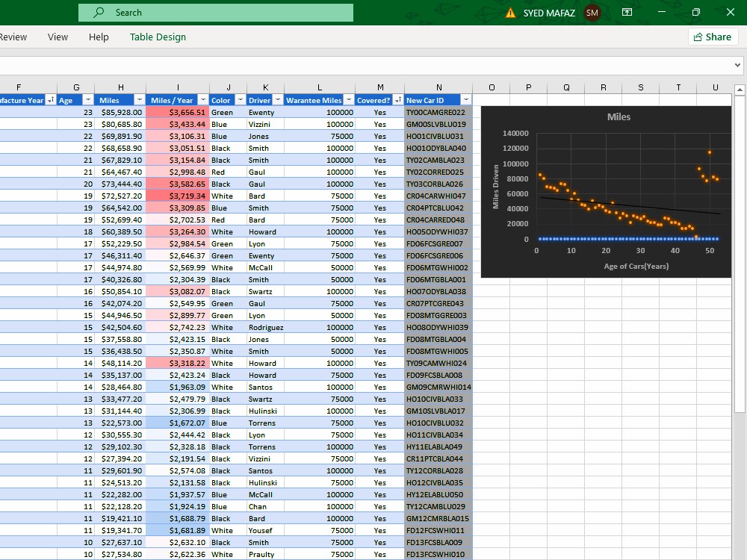Screen dimensions: 747x560
Task: Select cell with $3,582.65
Action: (178, 184)
